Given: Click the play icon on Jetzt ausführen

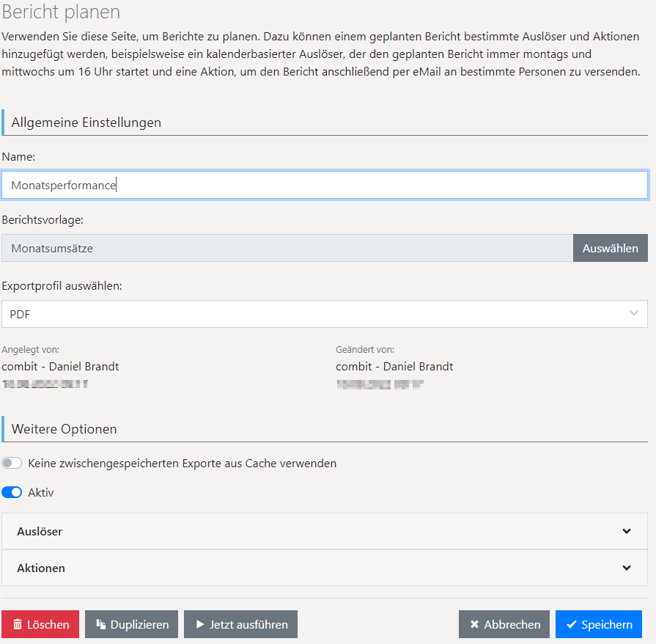Looking at the screenshot, I should (200, 625).
